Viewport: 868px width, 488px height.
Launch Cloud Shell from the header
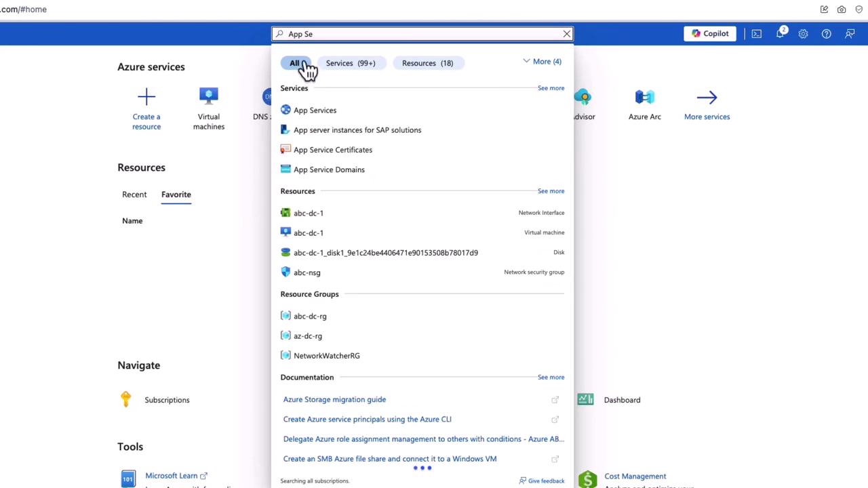757,34
